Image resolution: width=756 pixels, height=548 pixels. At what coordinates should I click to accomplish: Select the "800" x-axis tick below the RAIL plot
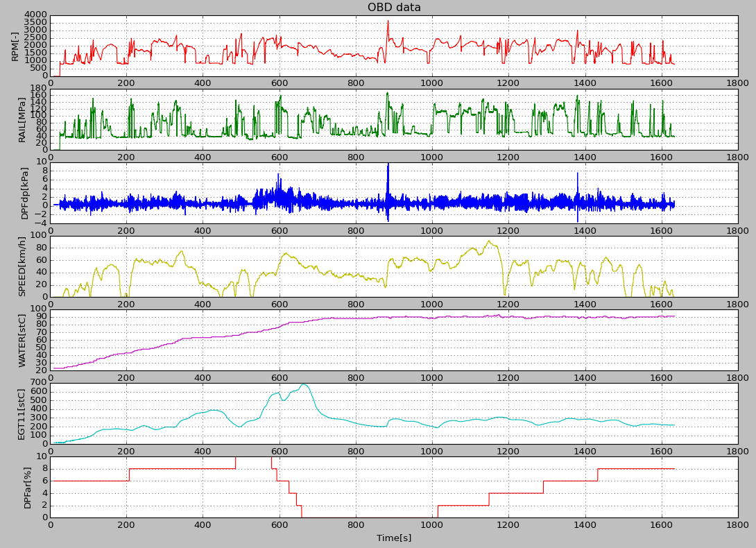tap(356, 157)
